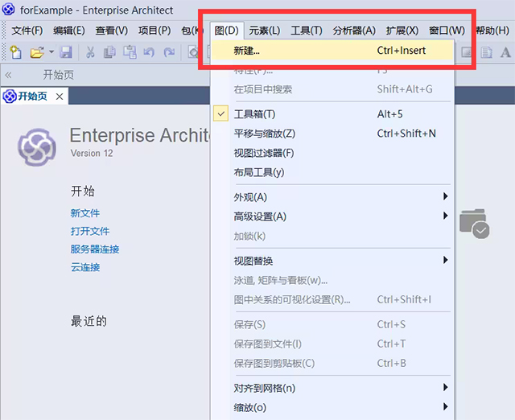Click the Enterprise Architect icon in the title bar

tap(9, 9)
